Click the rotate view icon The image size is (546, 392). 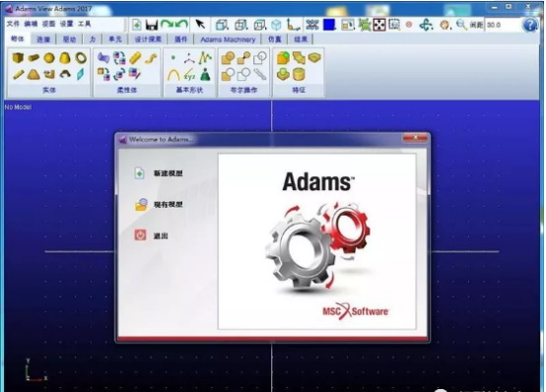426,25
